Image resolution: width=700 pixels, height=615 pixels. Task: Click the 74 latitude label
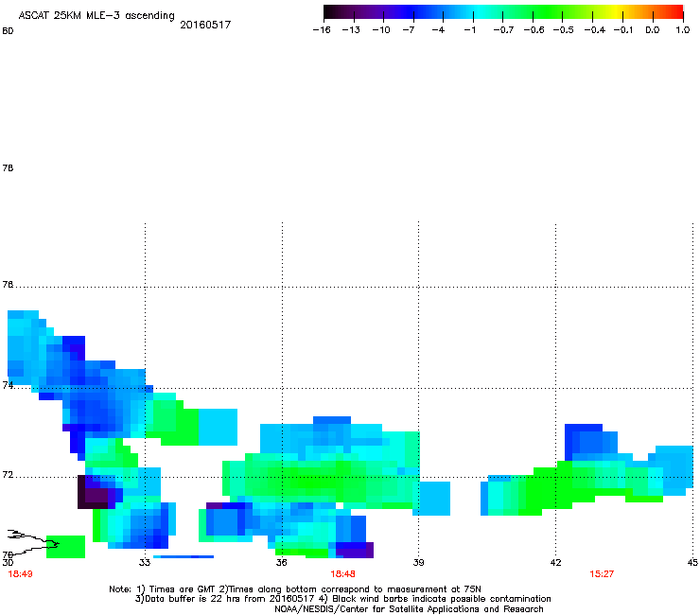coord(8,385)
